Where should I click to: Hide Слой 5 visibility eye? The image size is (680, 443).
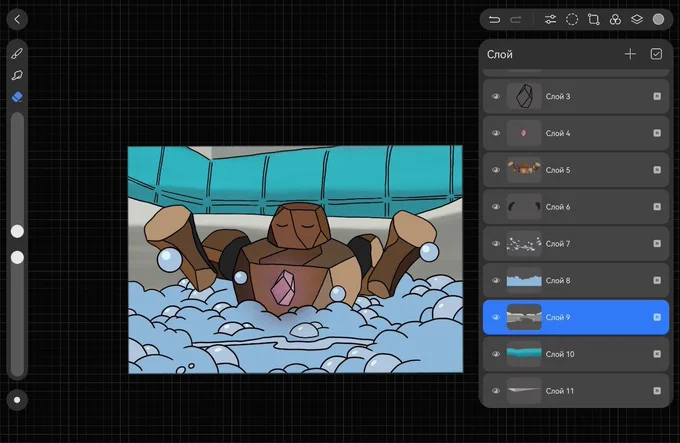(x=496, y=170)
